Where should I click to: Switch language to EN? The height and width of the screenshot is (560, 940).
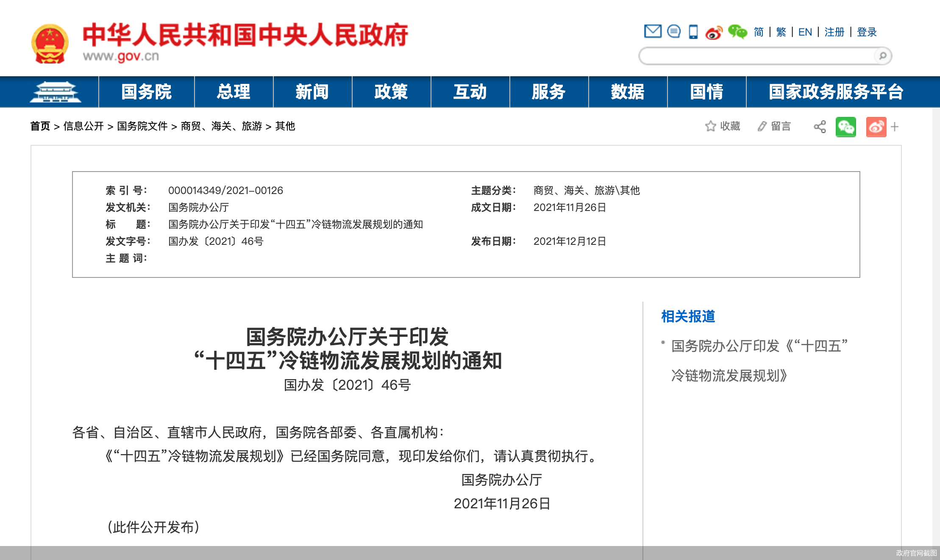coord(805,32)
